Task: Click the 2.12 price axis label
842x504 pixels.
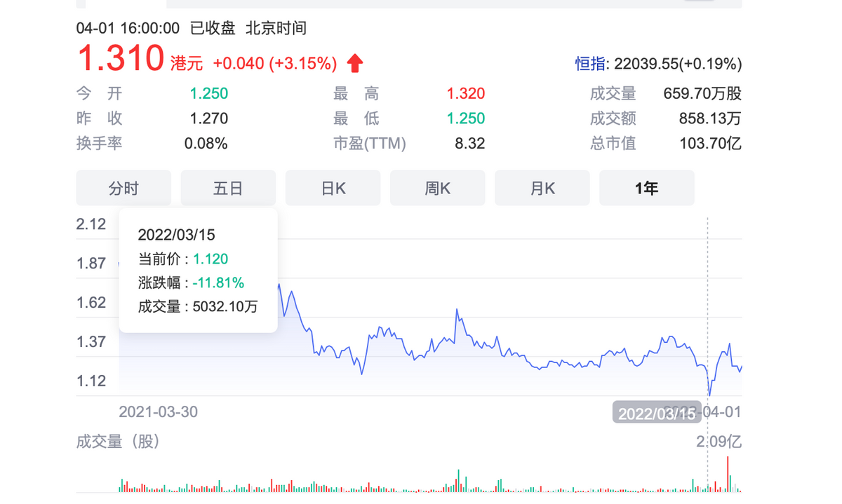Action: 91,224
